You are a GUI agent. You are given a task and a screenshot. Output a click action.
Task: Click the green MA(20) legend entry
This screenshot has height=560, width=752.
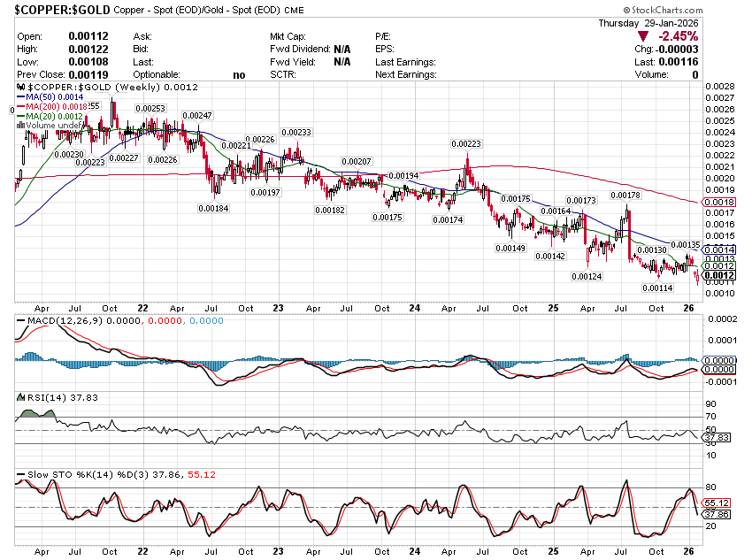point(53,116)
